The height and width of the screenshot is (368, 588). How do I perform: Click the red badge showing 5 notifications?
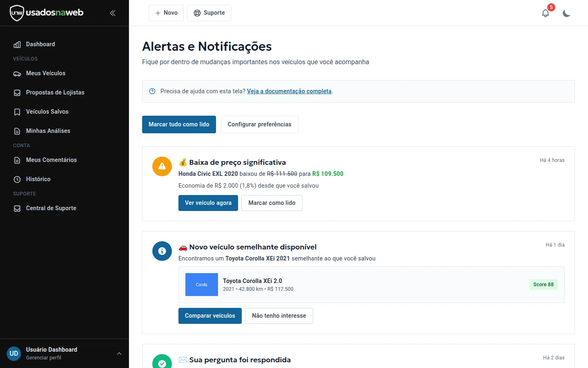coord(551,7)
